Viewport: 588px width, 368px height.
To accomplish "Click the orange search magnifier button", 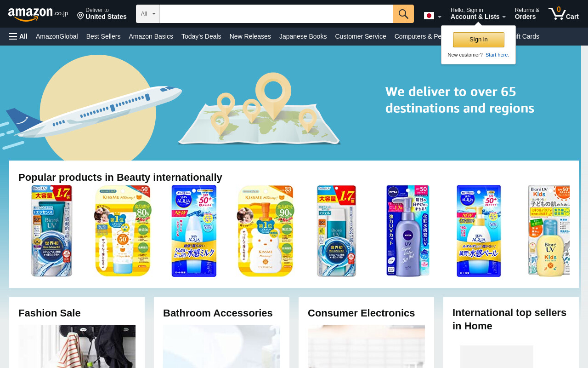I will (x=403, y=14).
